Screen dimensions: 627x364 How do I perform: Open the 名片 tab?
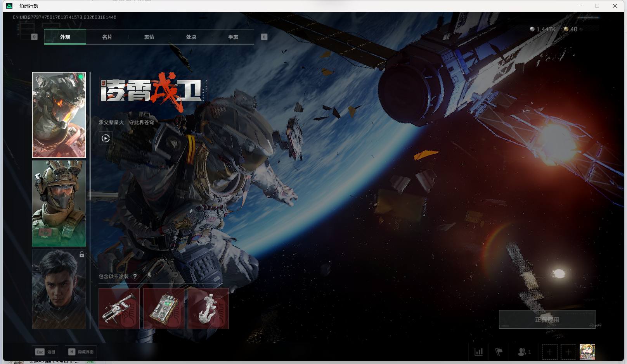[x=107, y=37]
